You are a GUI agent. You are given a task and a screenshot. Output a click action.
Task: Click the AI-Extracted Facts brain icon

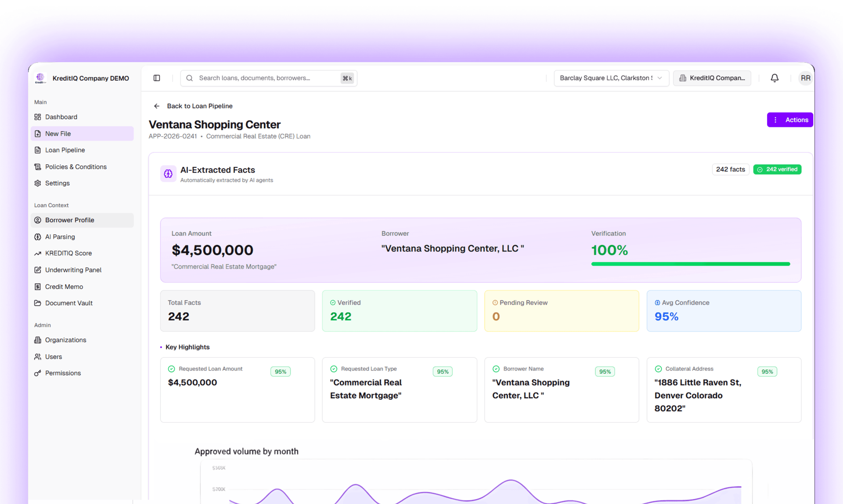pyautogui.click(x=168, y=174)
